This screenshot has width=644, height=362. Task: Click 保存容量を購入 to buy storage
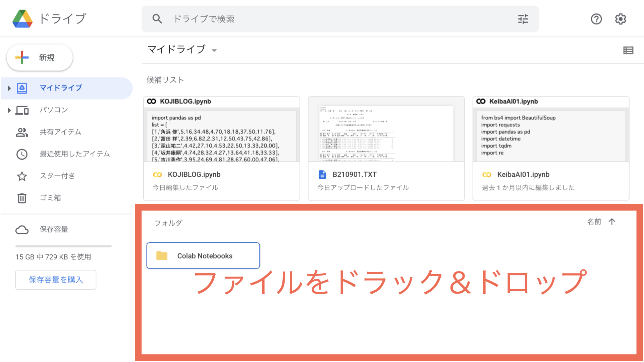pyautogui.click(x=56, y=280)
